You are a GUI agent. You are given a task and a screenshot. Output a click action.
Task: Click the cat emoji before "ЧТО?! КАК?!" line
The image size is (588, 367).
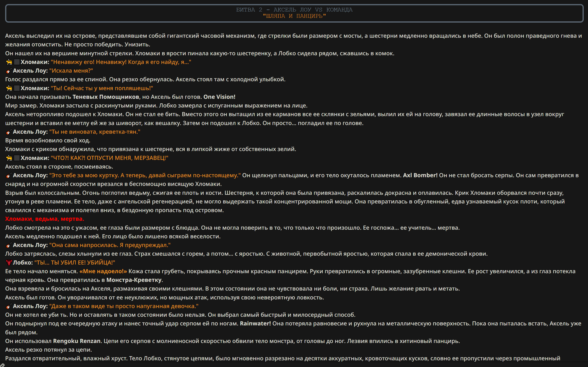[x=9, y=158]
